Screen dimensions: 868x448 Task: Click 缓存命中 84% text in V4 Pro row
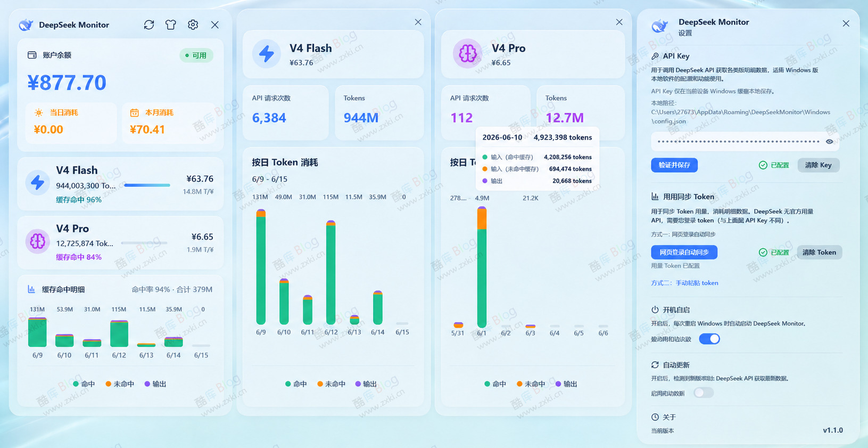tap(79, 257)
